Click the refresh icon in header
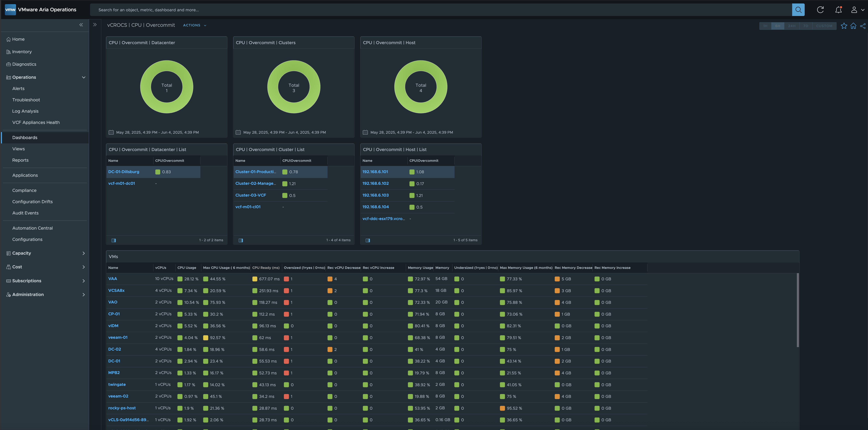The image size is (868, 430). pyautogui.click(x=820, y=10)
